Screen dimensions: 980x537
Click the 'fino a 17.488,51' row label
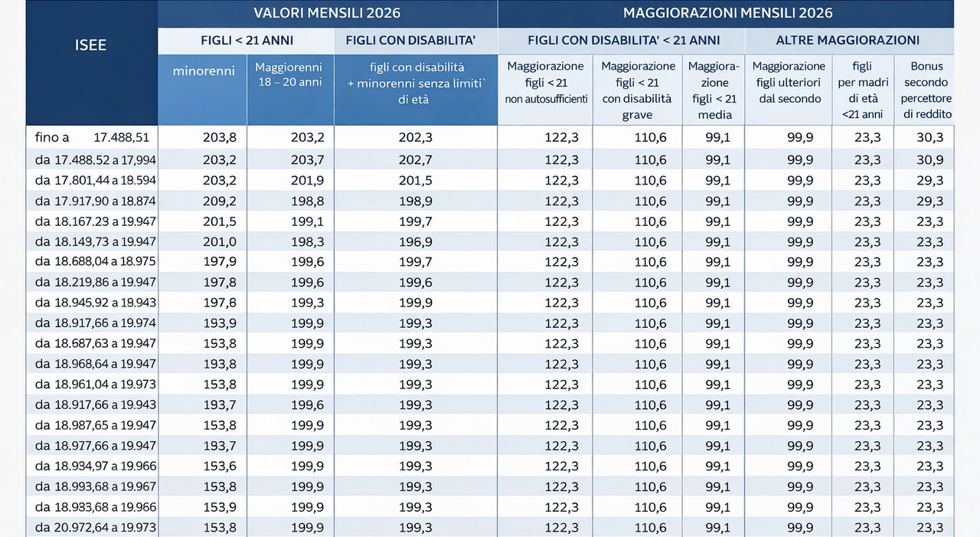click(x=92, y=138)
